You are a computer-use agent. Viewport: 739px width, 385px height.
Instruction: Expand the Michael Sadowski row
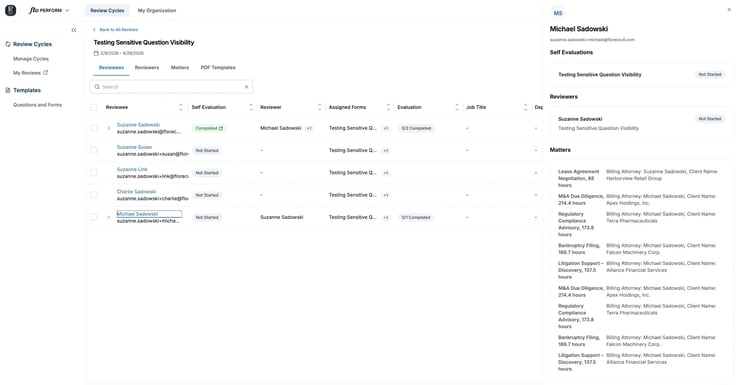(108, 217)
